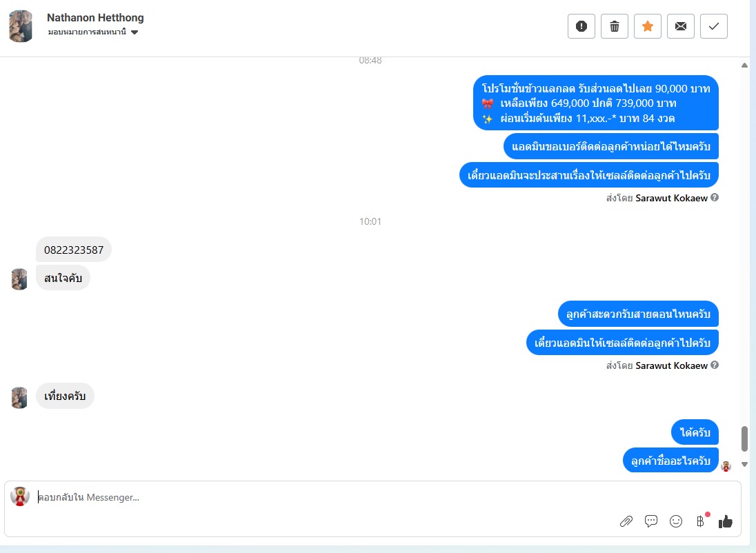Delete conversation using trash can icon
The width and height of the screenshot is (756, 553).
pos(614,26)
